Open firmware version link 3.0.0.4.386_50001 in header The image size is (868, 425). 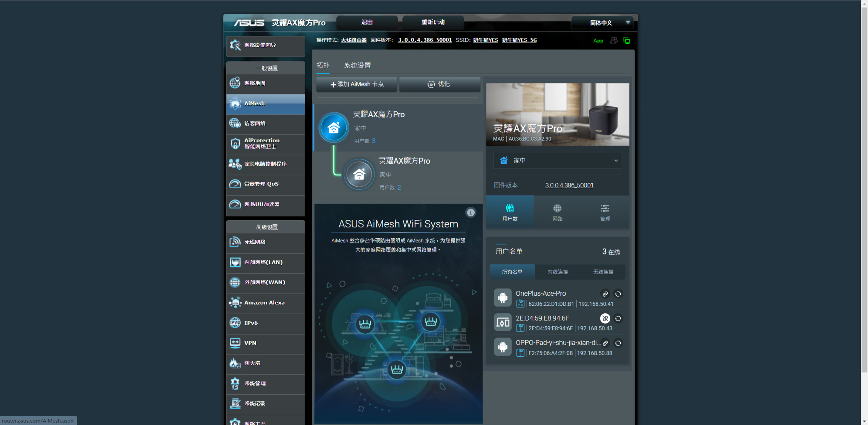425,40
